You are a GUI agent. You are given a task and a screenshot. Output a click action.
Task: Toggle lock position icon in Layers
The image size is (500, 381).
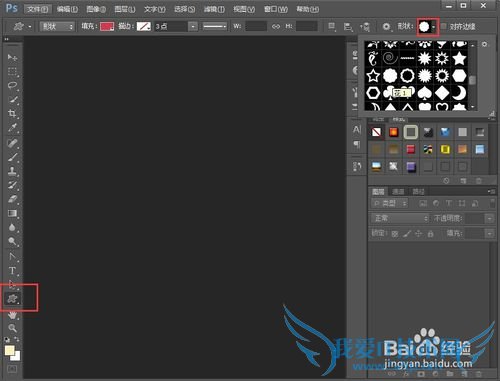point(418,234)
